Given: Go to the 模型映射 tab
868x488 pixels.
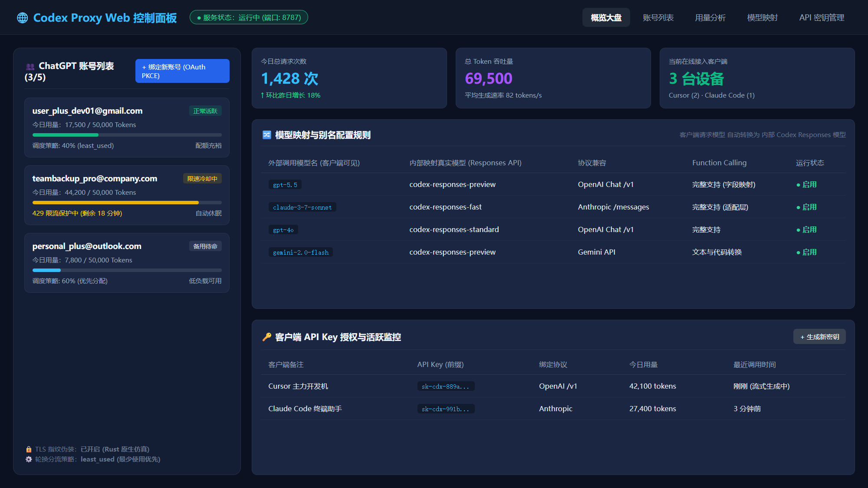Looking at the screenshot, I should (762, 18).
